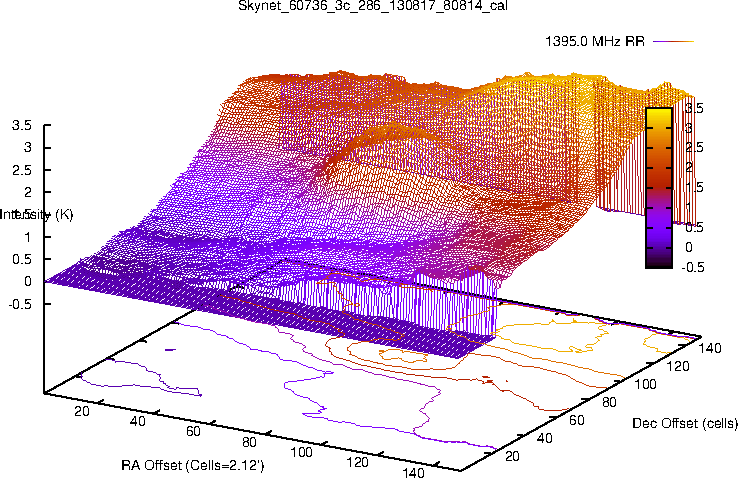Click tick 80 on the RA Offset axis
738x478 pixels.
(x=249, y=442)
